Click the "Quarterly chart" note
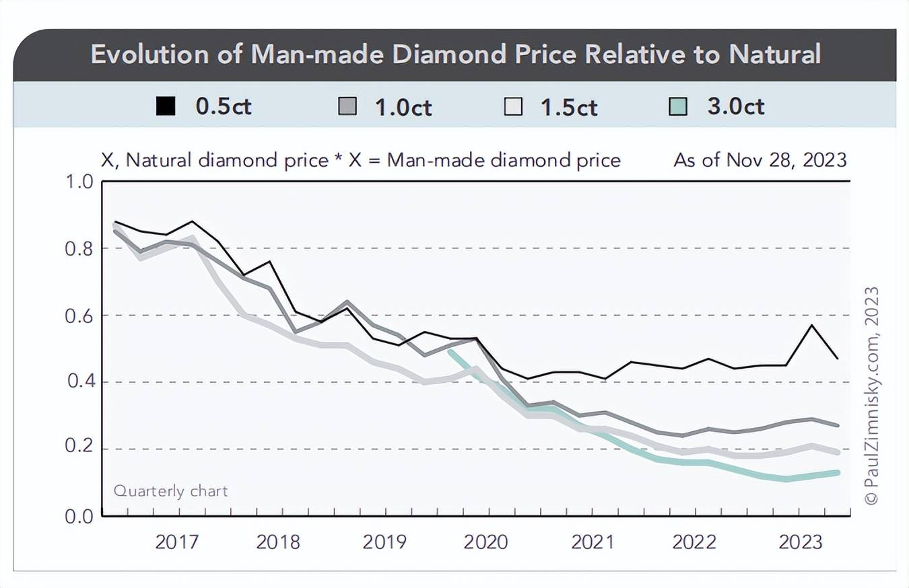The height and width of the screenshot is (588, 909). point(171,490)
